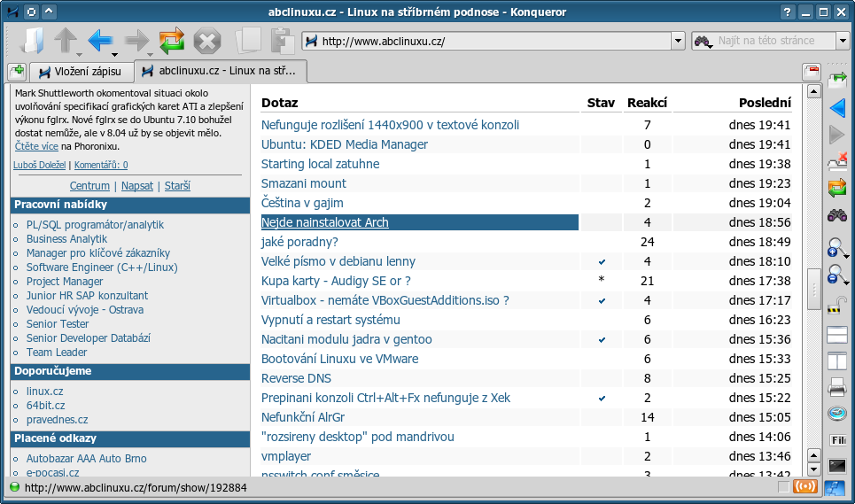Open the Home folder toolbar icon
Screen dimensions: 855x504
pos(33,41)
